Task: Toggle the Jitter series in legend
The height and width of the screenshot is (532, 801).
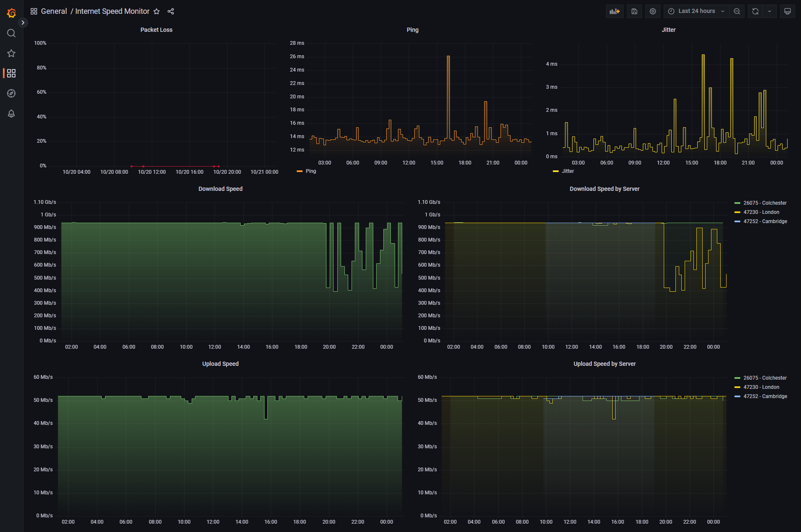Action: [x=568, y=171]
